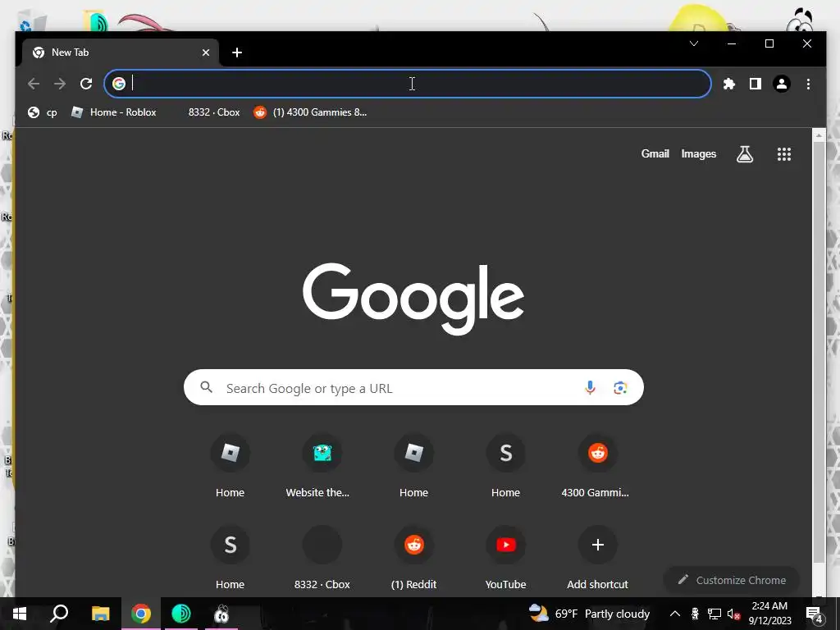Open the 8332 · Cbox bookmark
Image resolution: width=840 pixels, height=630 pixels.
pyautogui.click(x=214, y=112)
